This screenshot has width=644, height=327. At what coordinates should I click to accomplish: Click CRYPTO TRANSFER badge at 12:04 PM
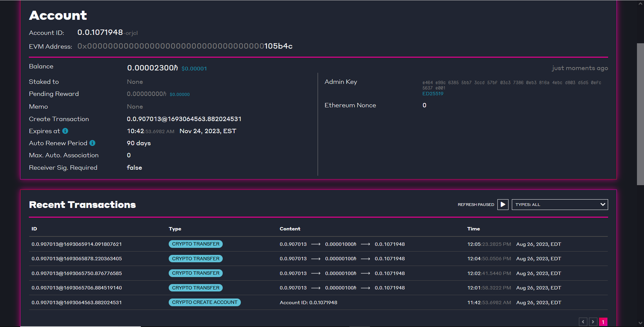pyautogui.click(x=196, y=259)
